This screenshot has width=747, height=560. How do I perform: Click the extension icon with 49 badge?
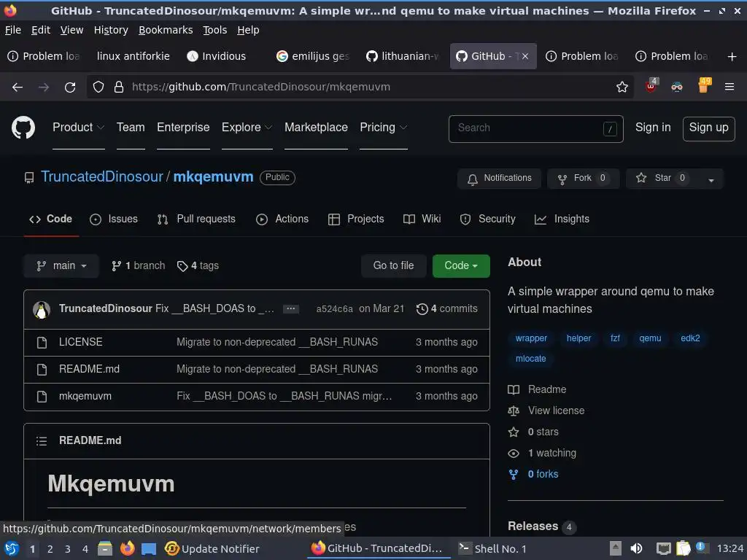(704, 86)
